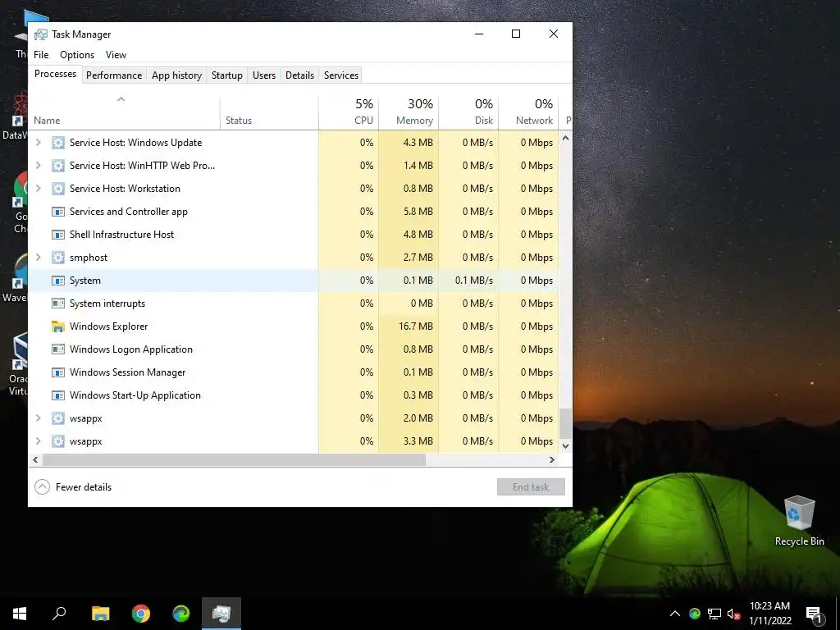This screenshot has width=840, height=630.
Task: Open the Options menu
Action: point(77,55)
